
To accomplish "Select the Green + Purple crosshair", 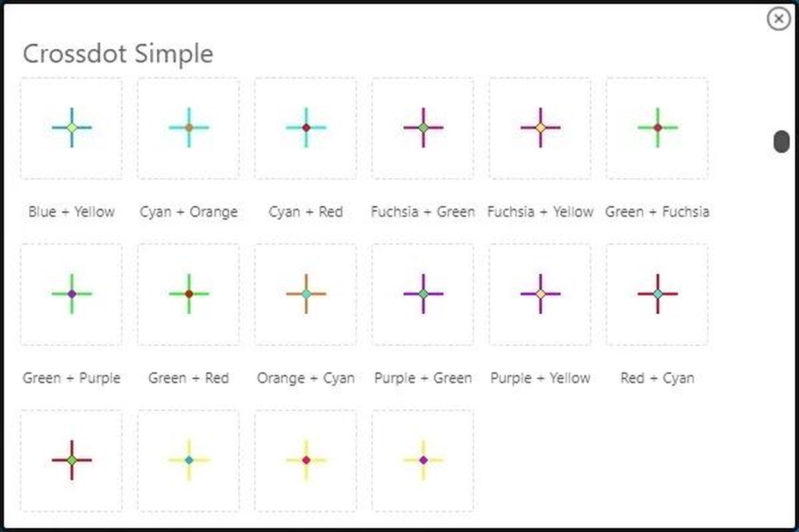I will pyautogui.click(x=72, y=294).
